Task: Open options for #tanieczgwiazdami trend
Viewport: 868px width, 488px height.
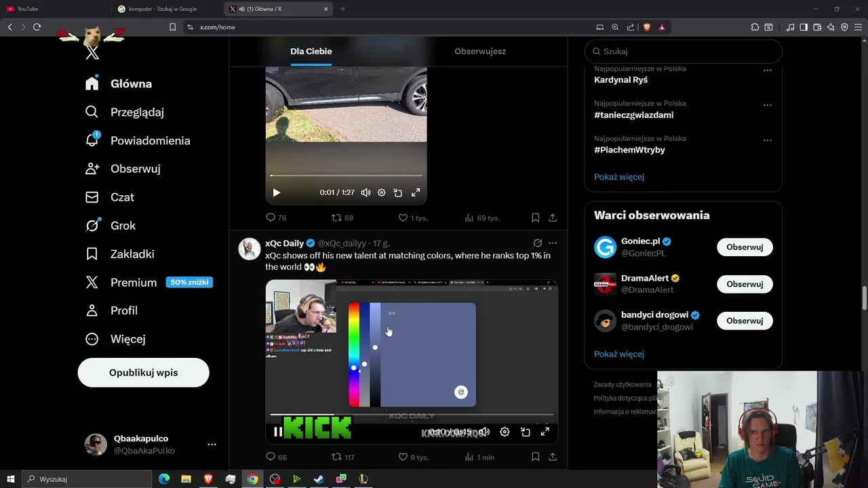Action: [x=767, y=105]
